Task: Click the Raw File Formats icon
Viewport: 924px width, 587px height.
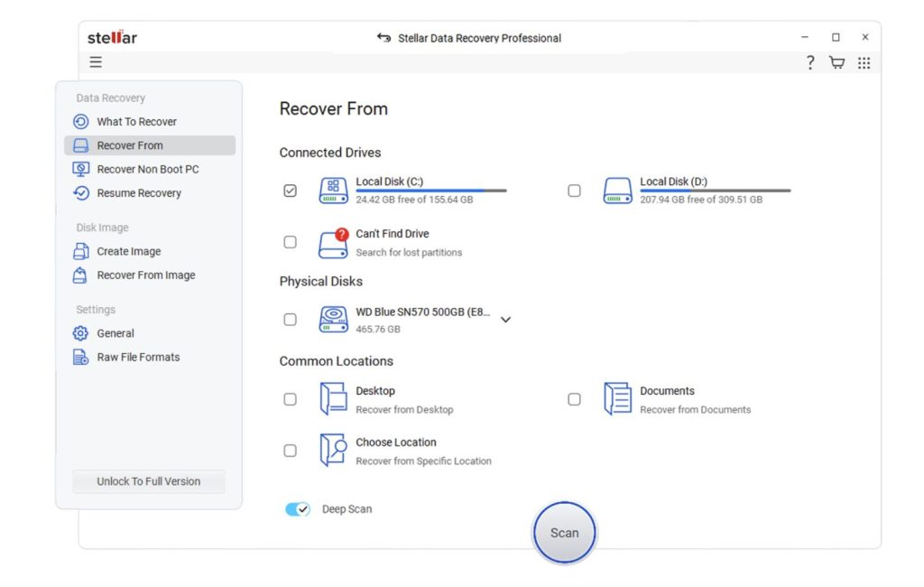Action: point(80,357)
